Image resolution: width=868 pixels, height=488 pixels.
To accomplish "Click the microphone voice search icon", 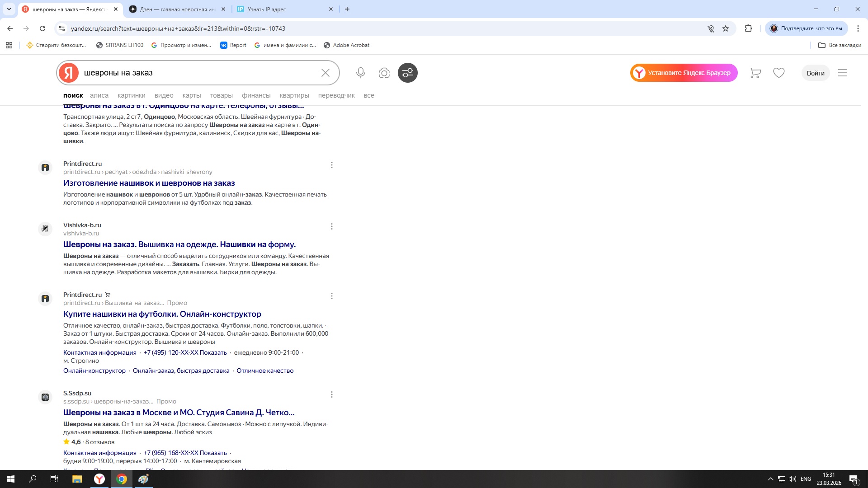I will (360, 73).
